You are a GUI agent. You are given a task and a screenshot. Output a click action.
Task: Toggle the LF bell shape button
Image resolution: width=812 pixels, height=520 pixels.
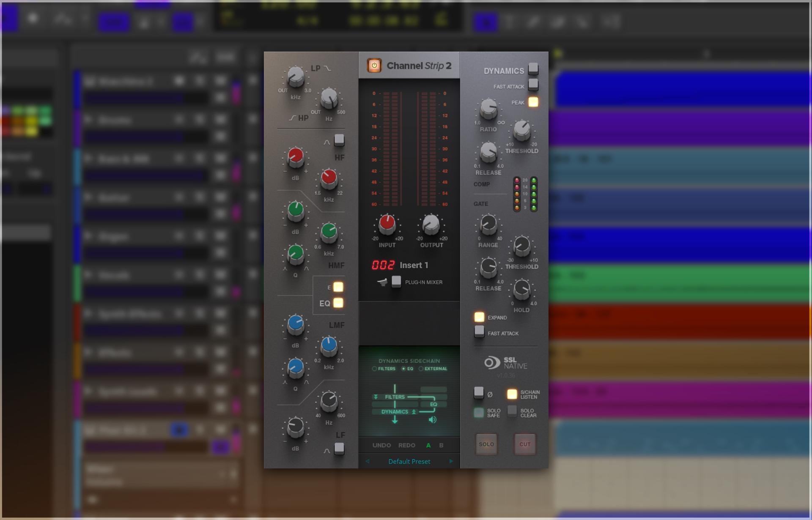click(339, 448)
